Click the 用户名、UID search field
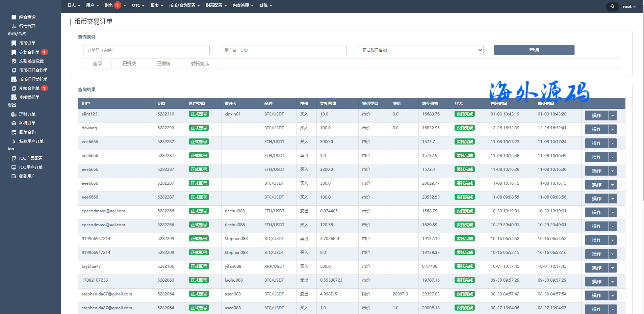The height and width of the screenshot is (314, 644). coord(283,50)
